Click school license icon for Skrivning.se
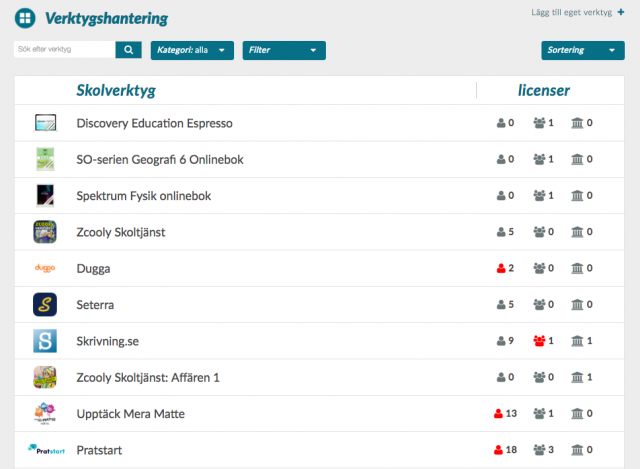The image size is (640, 469). pos(577,341)
